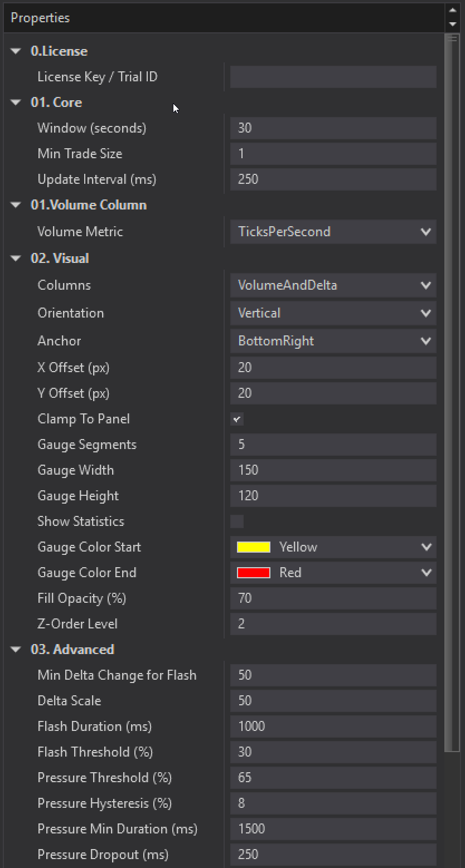
Task: Click the Pressure Dropout (ms) field
Action: (333, 855)
